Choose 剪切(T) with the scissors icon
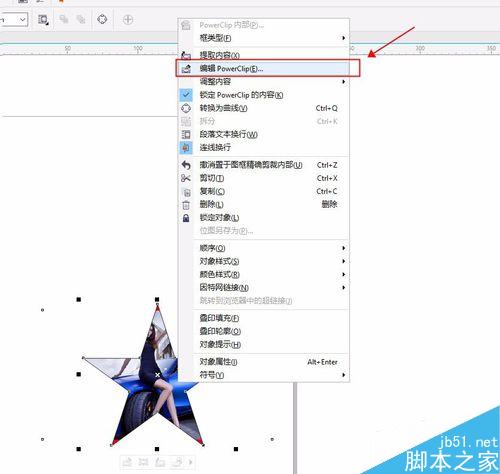The image size is (500, 474). point(264,178)
